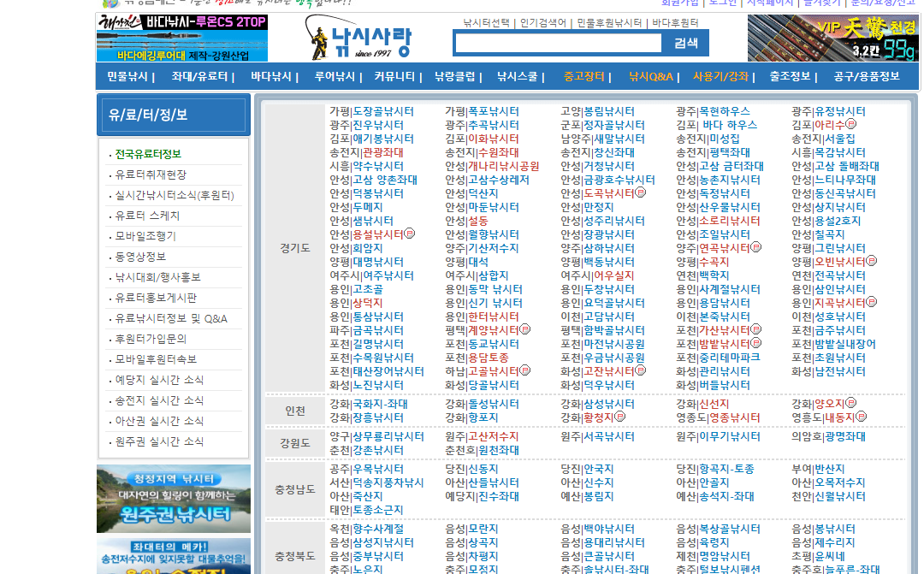Open 모바일후원터속보
The width and height of the screenshot is (924, 574).
click(x=156, y=359)
